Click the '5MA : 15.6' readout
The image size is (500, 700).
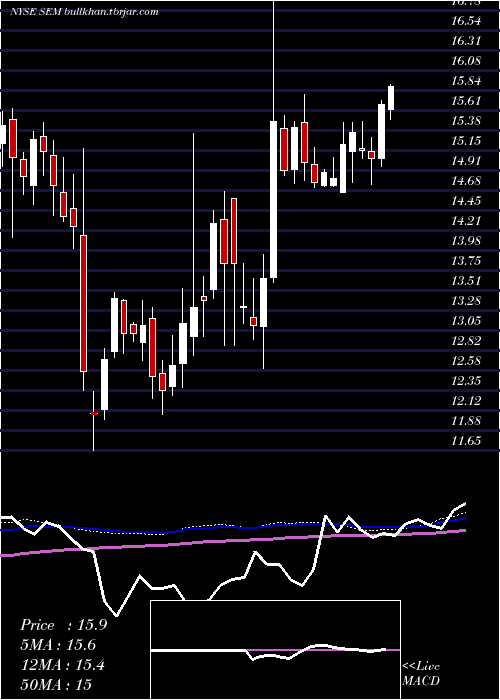click(58, 645)
